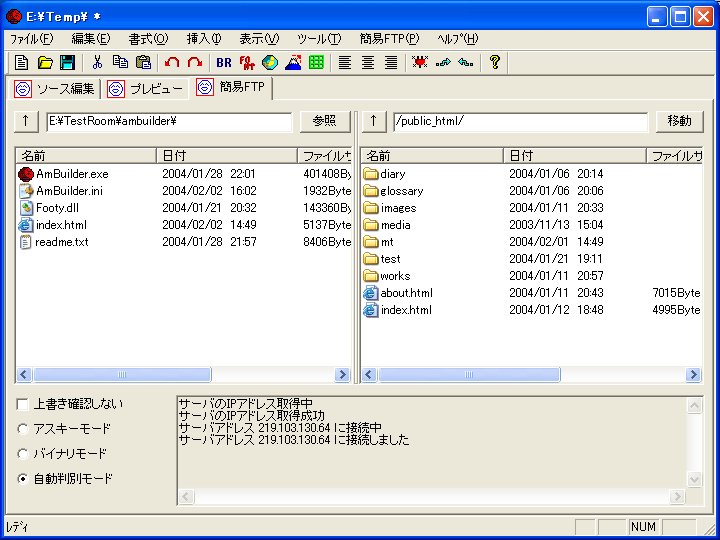Viewport: 720px width, 540px height.
Task: Click the red bug toolbar icon
Action: click(x=420, y=62)
